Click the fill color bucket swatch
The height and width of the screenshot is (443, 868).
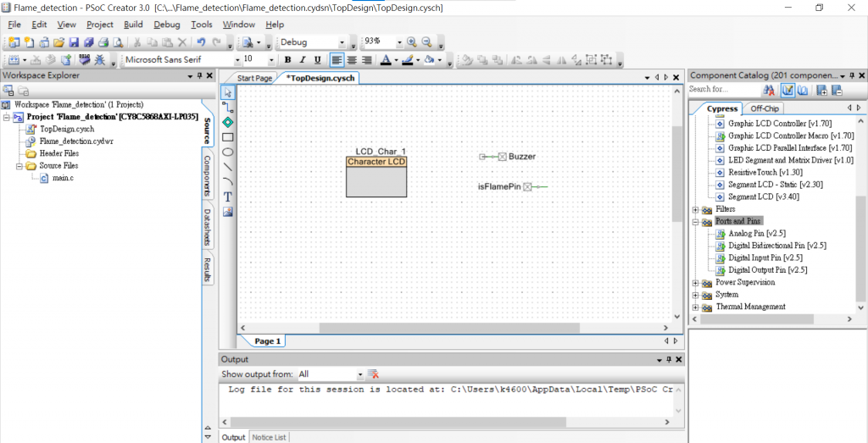click(x=429, y=59)
